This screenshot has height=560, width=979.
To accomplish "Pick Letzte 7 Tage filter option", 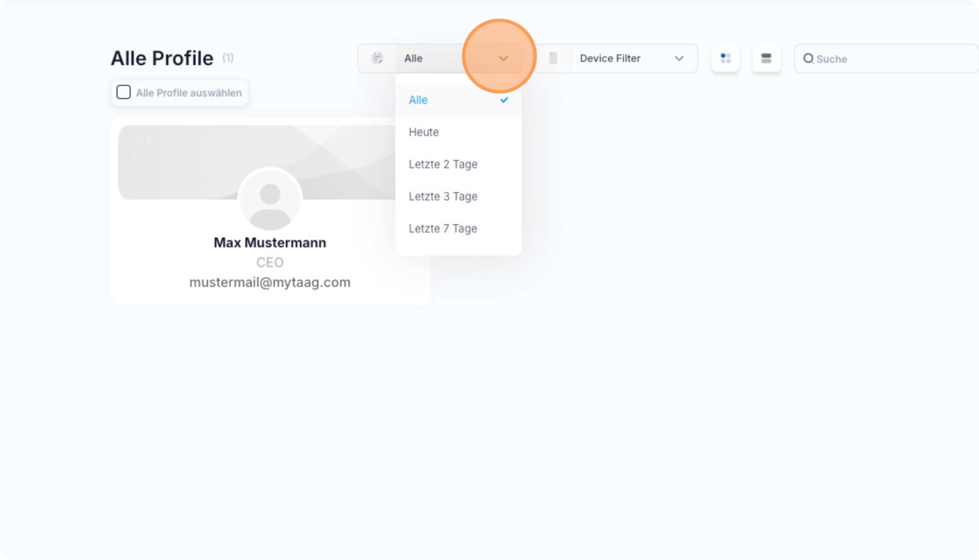I will coord(443,228).
